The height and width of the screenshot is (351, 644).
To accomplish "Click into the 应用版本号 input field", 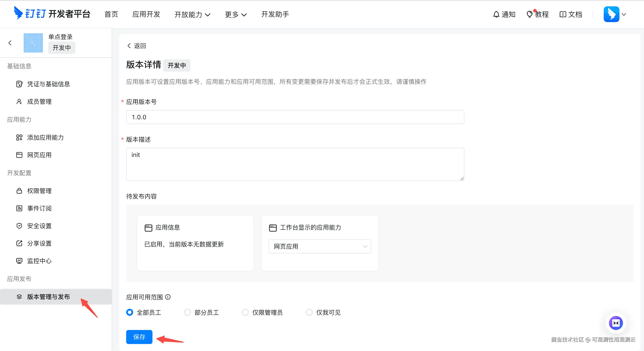I will tap(295, 117).
